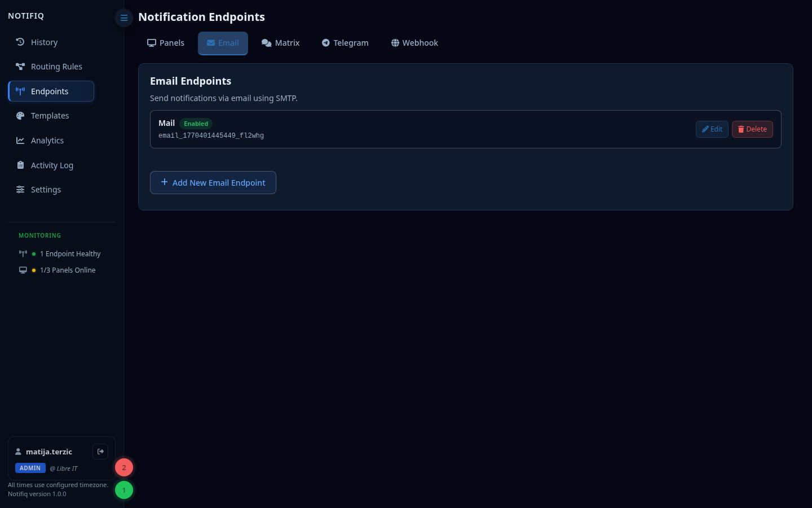Image resolution: width=812 pixels, height=508 pixels.
Task: Open the Analytics page
Action: point(51,141)
